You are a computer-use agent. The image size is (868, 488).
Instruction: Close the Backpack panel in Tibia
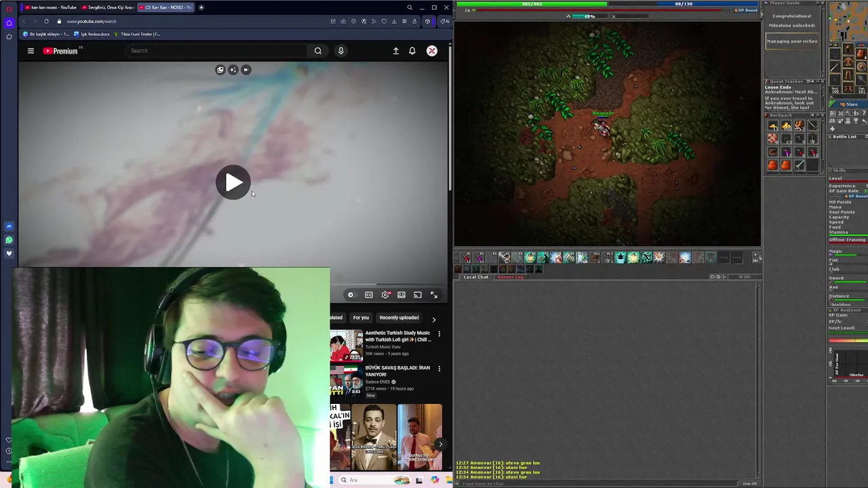click(x=823, y=115)
